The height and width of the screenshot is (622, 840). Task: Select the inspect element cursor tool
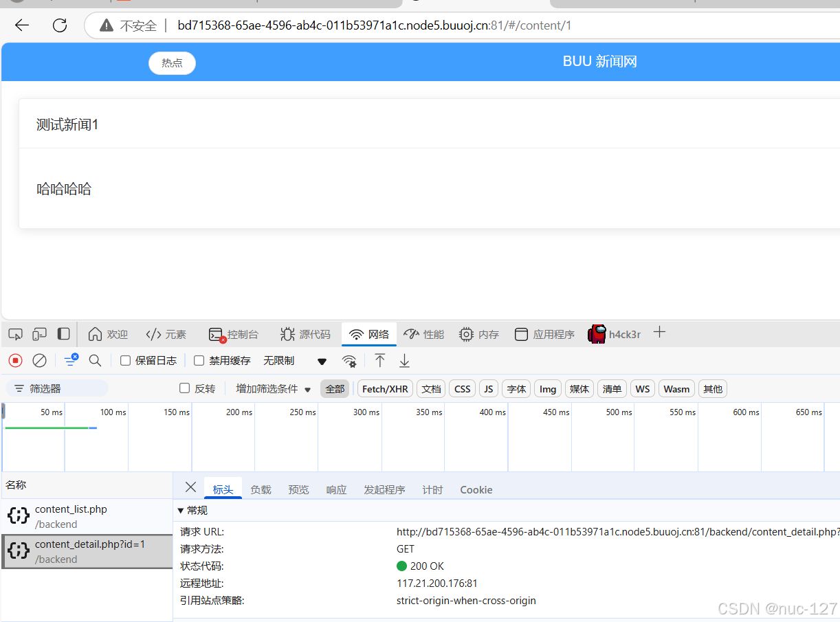[14, 334]
